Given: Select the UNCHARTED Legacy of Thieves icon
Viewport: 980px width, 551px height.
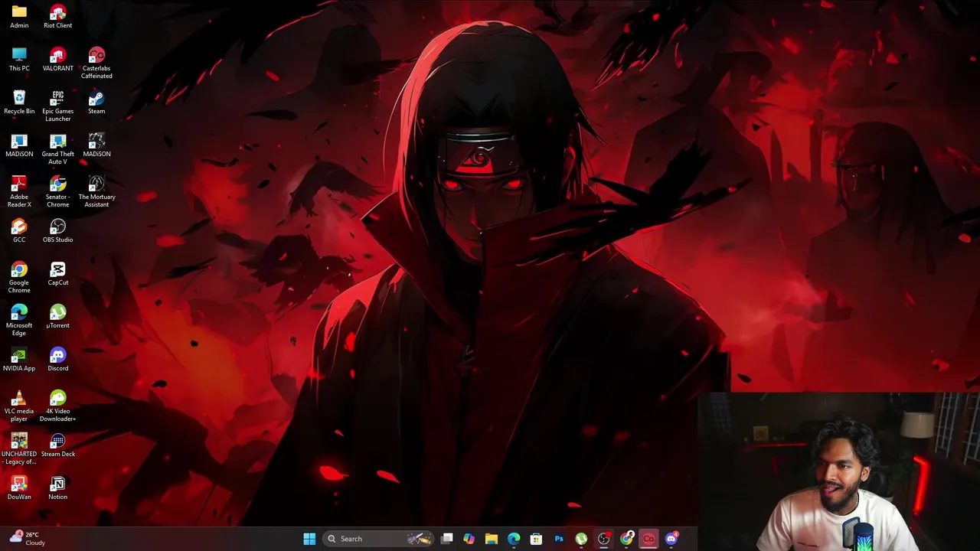Looking at the screenshot, I should pyautogui.click(x=19, y=449).
